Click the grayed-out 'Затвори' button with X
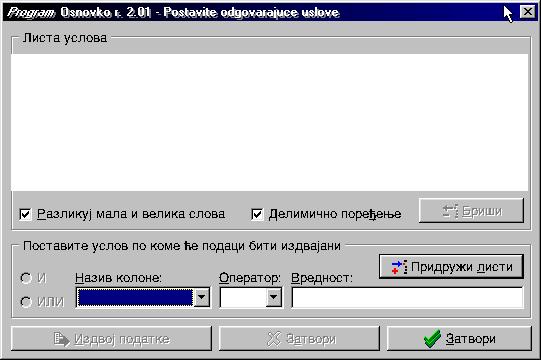541x360 pixels. pyautogui.click(x=299, y=339)
